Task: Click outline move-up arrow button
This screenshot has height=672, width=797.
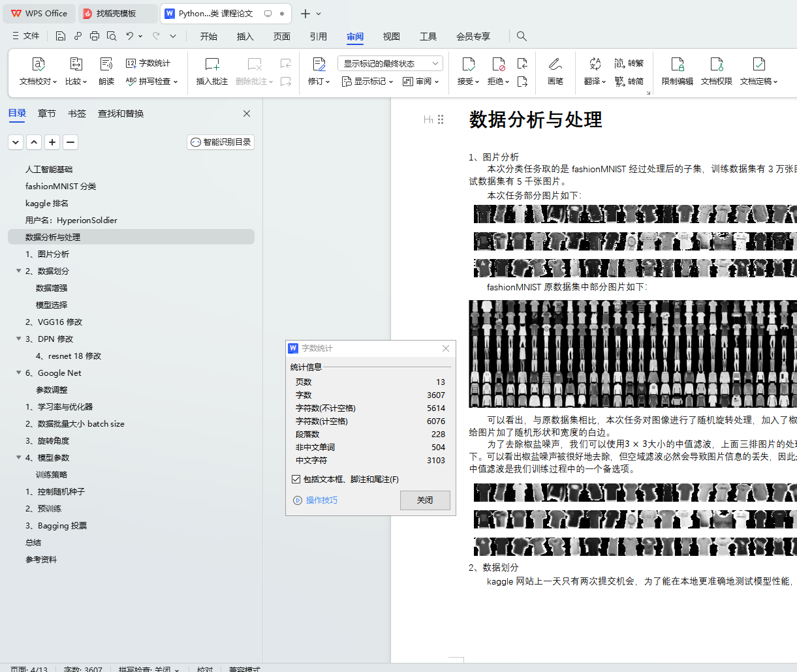Action: click(34, 142)
